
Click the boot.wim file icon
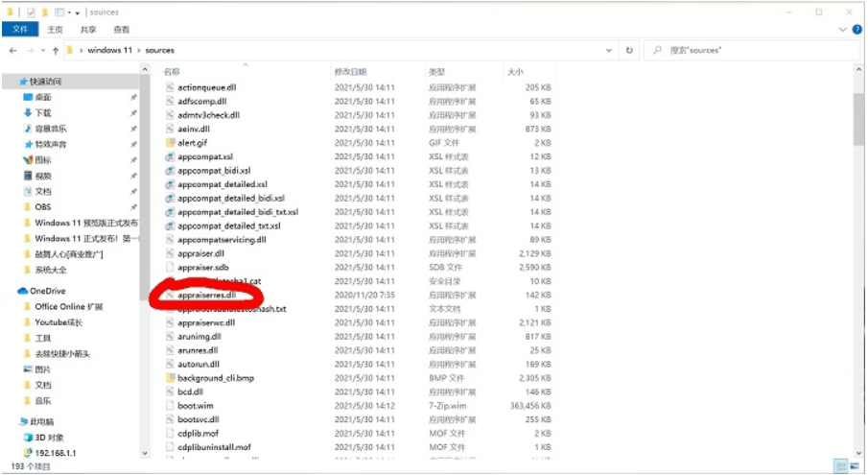[170, 406]
